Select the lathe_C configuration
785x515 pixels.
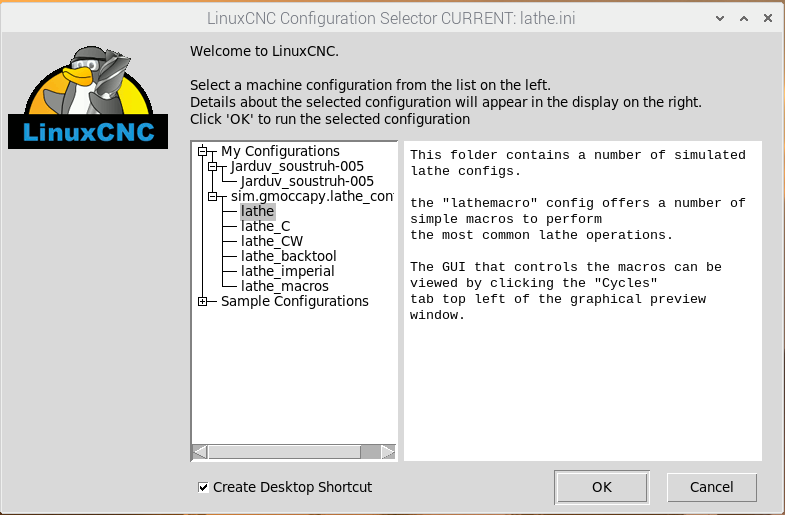pyautogui.click(x=265, y=226)
